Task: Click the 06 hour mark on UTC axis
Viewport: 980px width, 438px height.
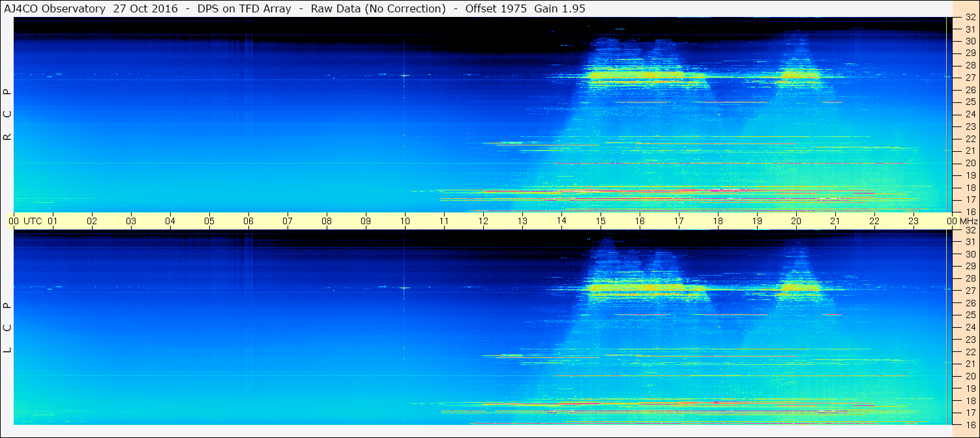Action: point(248,221)
